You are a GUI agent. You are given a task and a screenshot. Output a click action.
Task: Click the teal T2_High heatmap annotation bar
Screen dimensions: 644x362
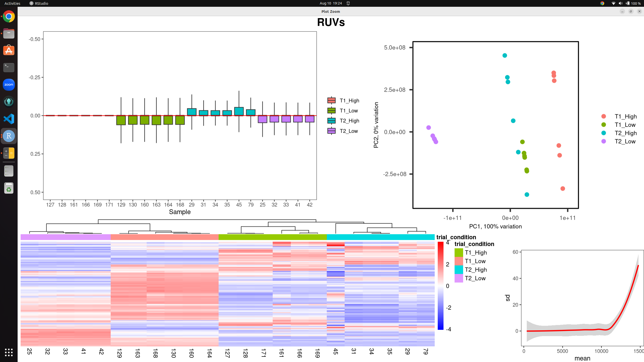[381, 237]
